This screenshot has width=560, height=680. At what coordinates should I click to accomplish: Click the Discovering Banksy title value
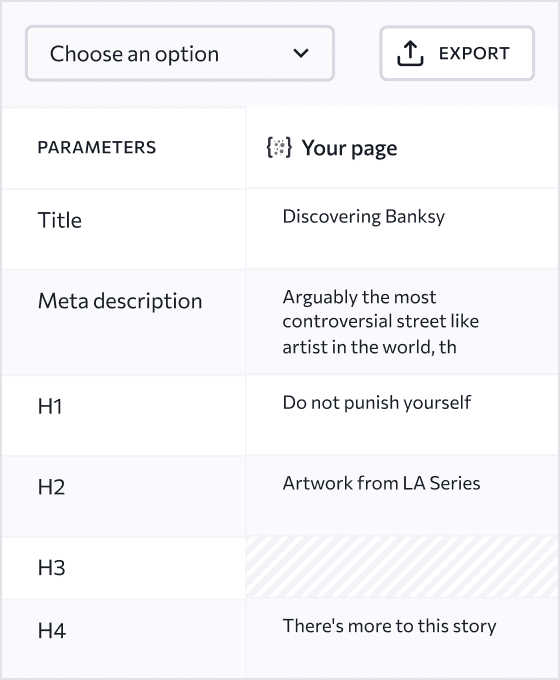[x=364, y=216]
